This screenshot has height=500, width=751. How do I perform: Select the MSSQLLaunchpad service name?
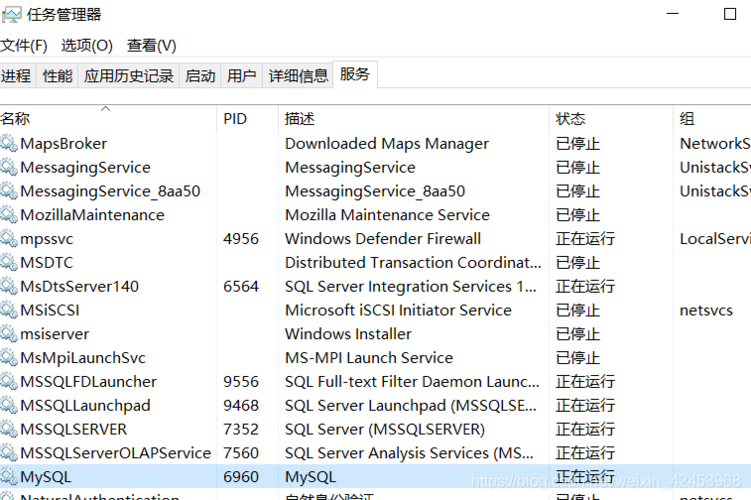(85, 406)
